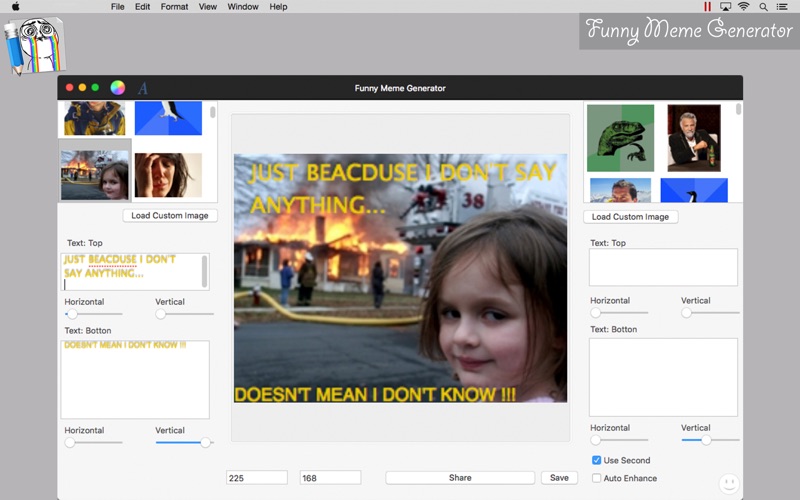Click the right Load Custom Image button
The height and width of the screenshot is (500, 800).
tap(630, 217)
